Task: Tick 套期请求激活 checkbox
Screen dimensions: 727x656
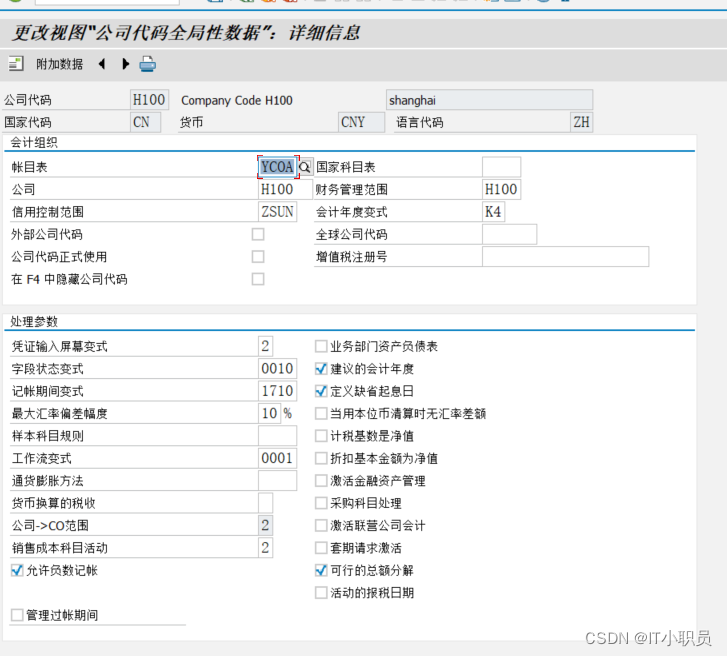Action: tap(321, 548)
